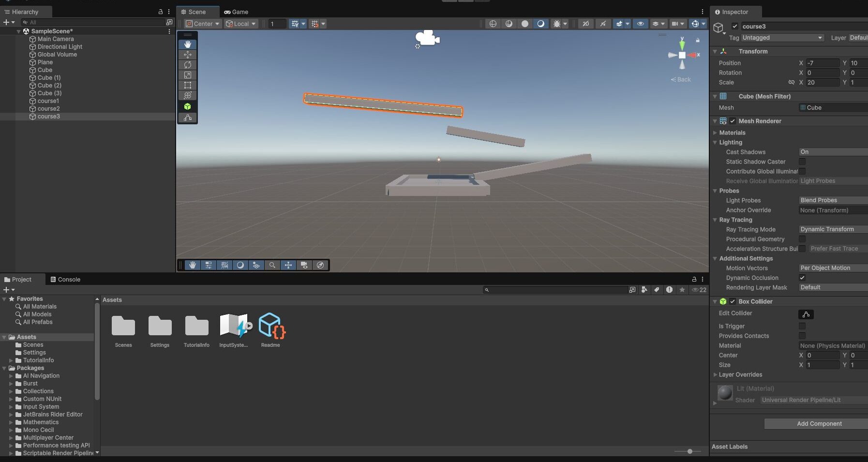Select the Transform tool
868x462 pixels.
188,95
